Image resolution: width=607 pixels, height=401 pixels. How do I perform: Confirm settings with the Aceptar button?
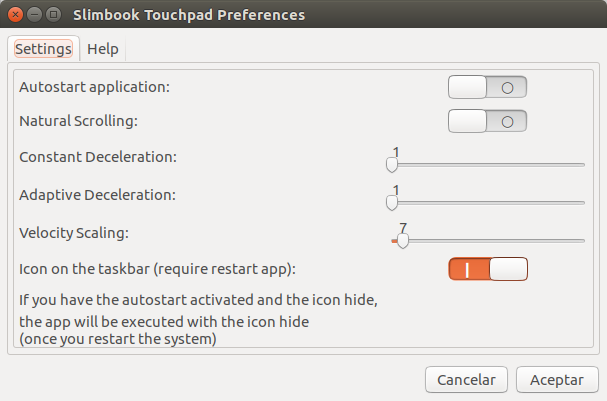(557, 380)
